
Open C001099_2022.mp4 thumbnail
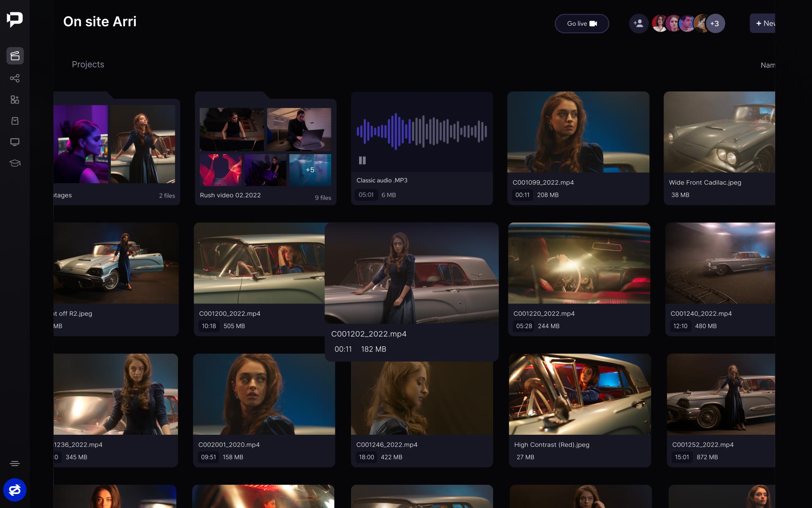[578, 132]
